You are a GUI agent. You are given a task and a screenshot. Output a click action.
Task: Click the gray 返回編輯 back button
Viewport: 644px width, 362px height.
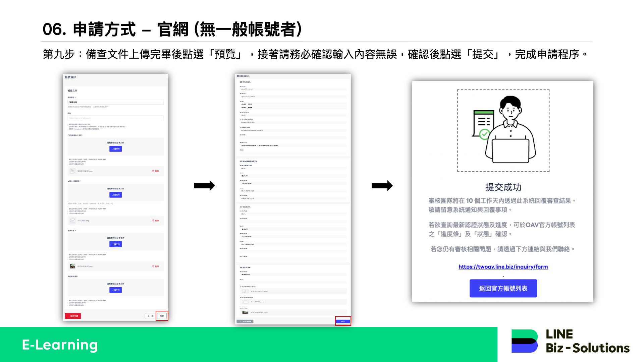[245, 321]
